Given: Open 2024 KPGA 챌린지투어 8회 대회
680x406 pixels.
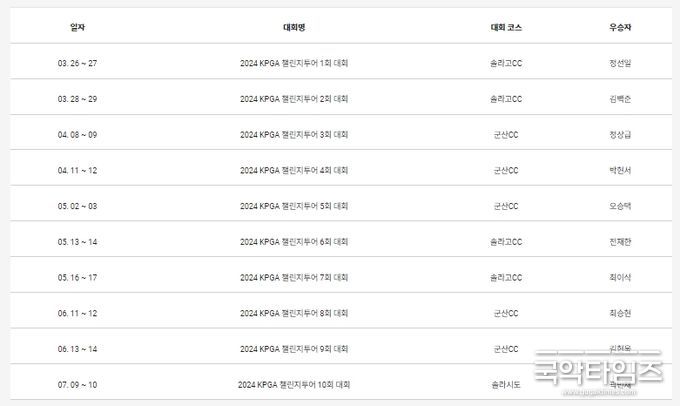Looking at the screenshot, I should pyautogui.click(x=294, y=313).
